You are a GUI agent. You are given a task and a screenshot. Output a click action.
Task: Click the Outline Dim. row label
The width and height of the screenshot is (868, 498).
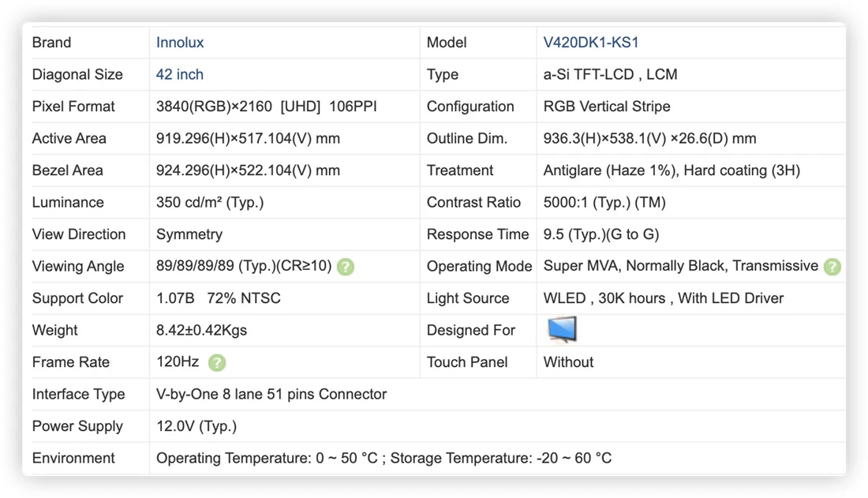pos(466,138)
